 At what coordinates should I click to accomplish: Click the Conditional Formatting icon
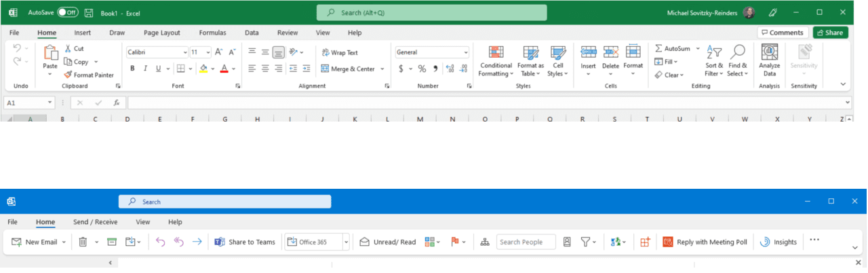pyautogui.click(x=496, y=53)
